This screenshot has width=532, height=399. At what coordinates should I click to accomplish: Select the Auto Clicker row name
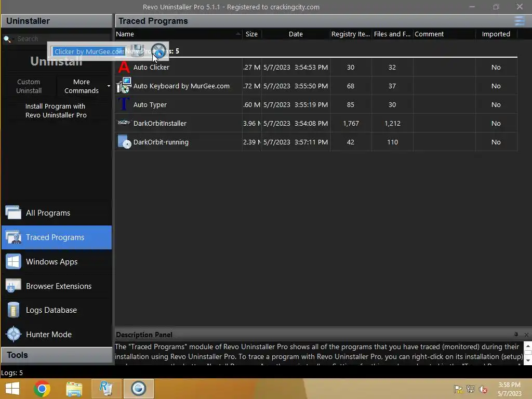tap(151, 67)
